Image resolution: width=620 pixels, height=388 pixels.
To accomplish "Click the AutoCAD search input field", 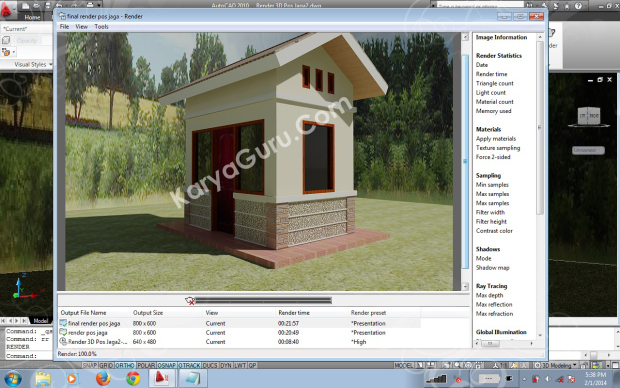I will pos(480,6).
